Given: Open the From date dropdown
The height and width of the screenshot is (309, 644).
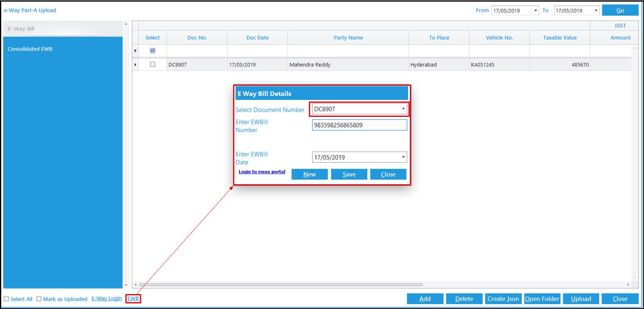Looking at the screenshot, I should (x=536, y=10).
